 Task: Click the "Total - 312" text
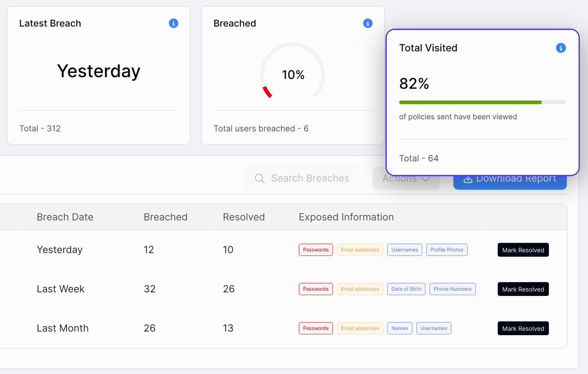40,128
